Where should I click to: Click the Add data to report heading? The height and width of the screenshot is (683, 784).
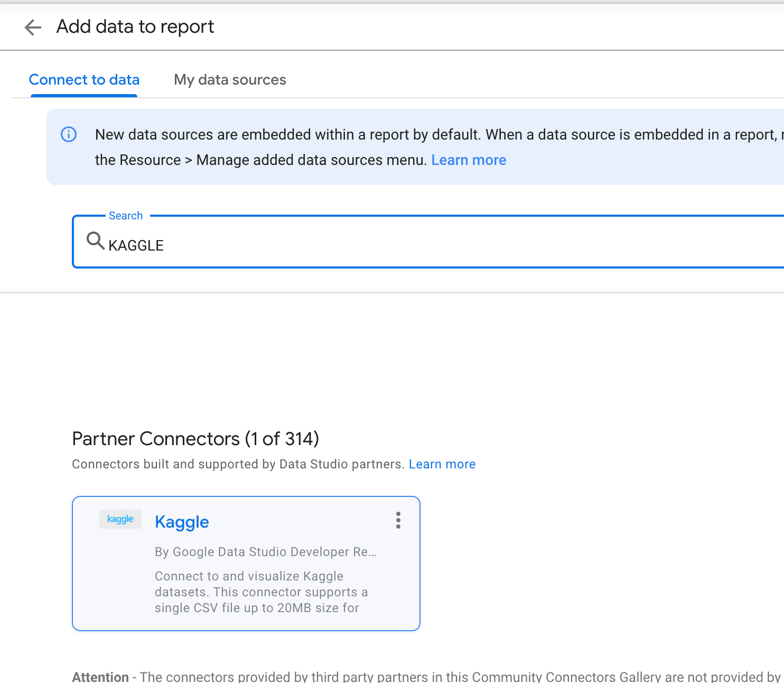pos(135,26)
